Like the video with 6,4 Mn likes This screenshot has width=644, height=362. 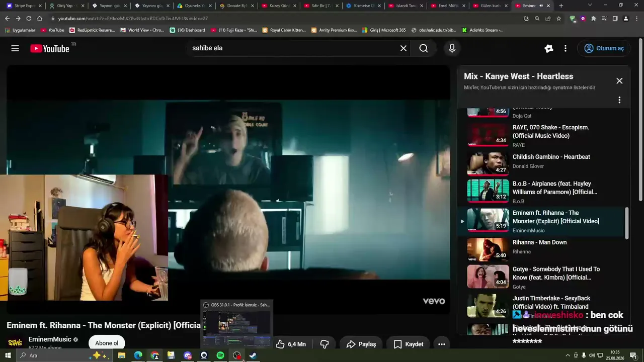click(x=291, y=344)
